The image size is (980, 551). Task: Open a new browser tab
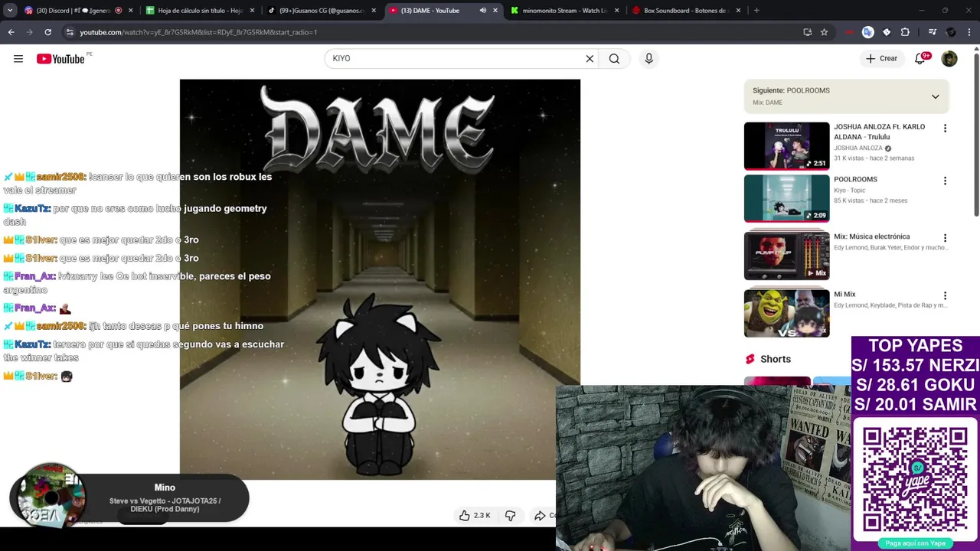(x=756, y=11)
